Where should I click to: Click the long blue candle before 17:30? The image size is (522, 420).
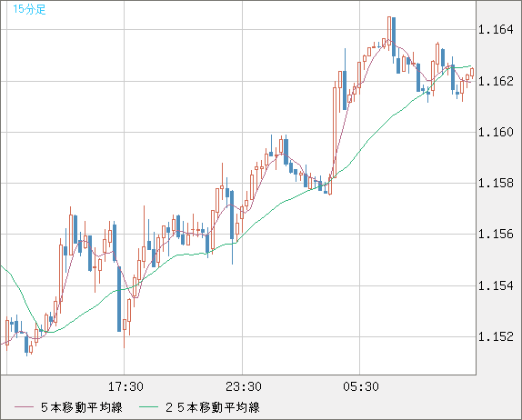click(x=119, y=299)
